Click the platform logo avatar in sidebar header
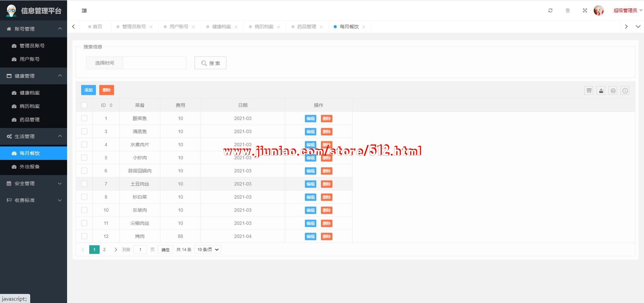The width and height of the screenshot is (644, 303). click(x=11, y=11)
